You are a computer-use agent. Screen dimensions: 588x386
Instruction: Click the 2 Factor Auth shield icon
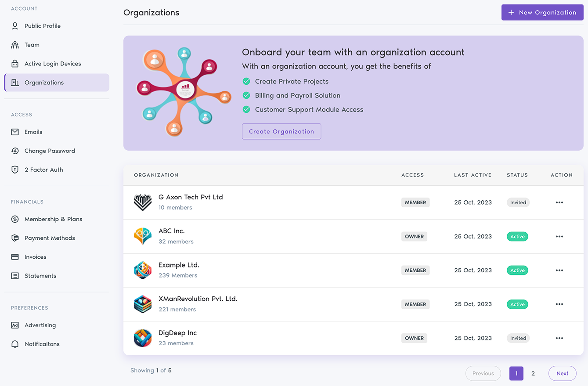tap(15, 170)
